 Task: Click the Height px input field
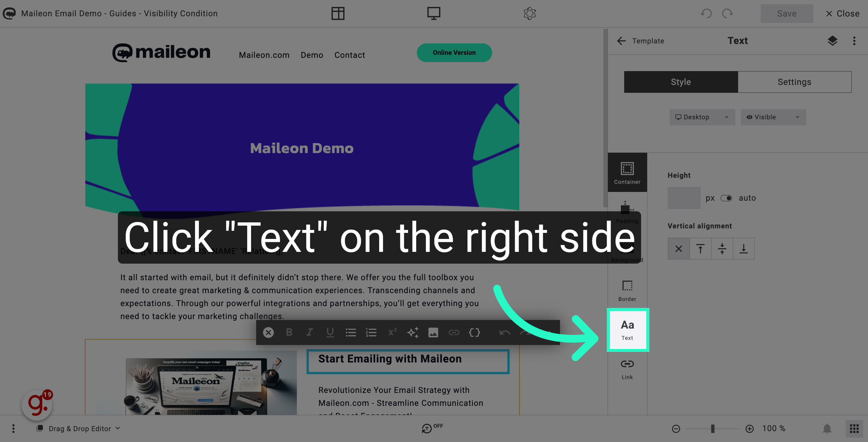[x=684, y=198]
